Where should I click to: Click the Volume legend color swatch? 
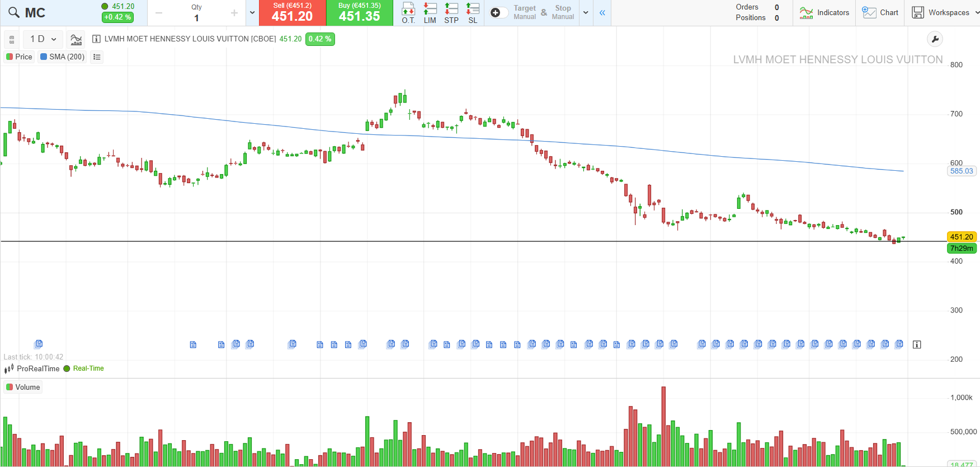coord(10,387)
